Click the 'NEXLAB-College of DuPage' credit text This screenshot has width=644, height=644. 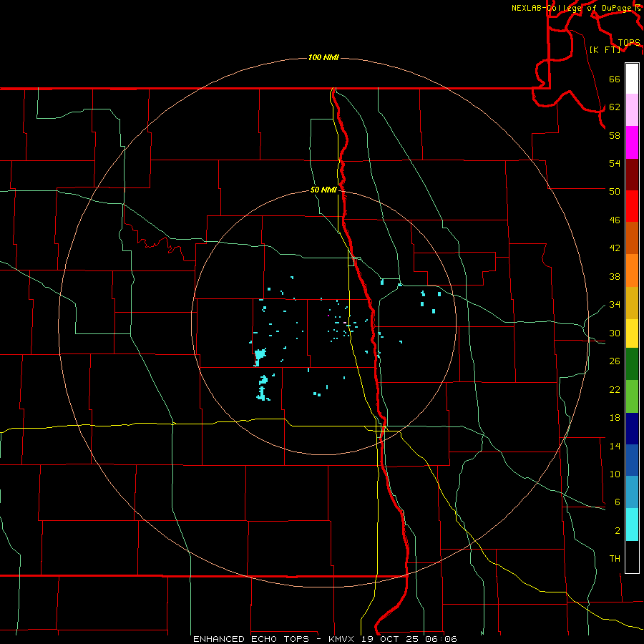pos(572,8)
